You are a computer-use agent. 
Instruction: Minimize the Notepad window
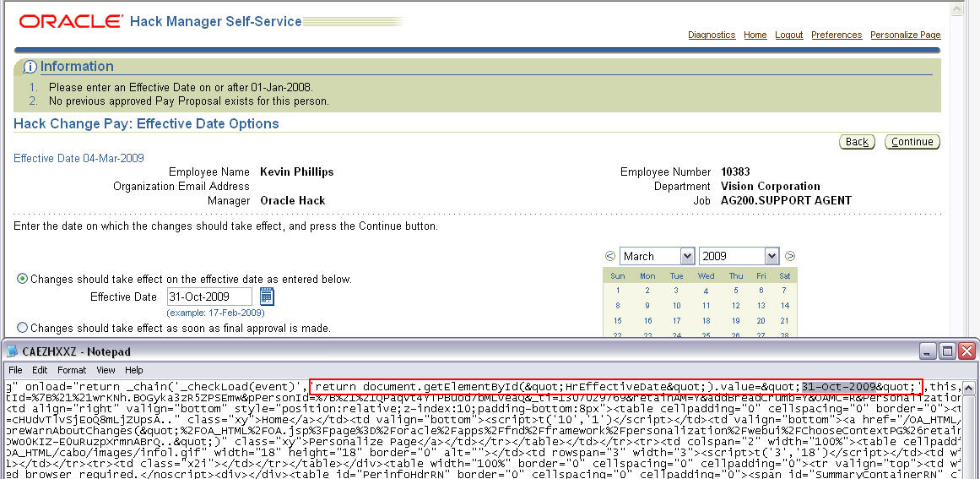pyautogui.click(x=929, y=351)
